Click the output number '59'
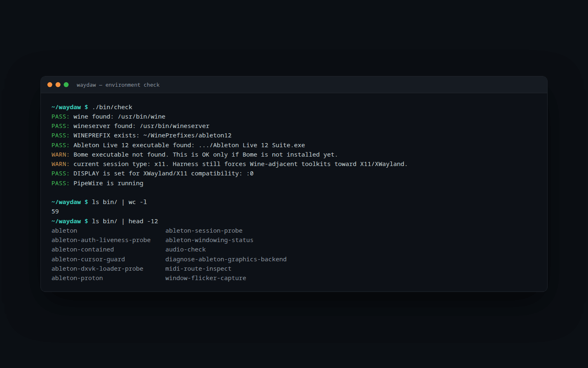 pos(55,211)
